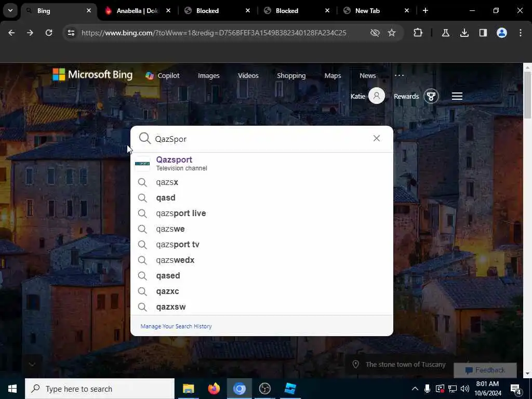Open the browser extensions puzzle icon
This screenshot has width=532, height=399.
(418, 33)
